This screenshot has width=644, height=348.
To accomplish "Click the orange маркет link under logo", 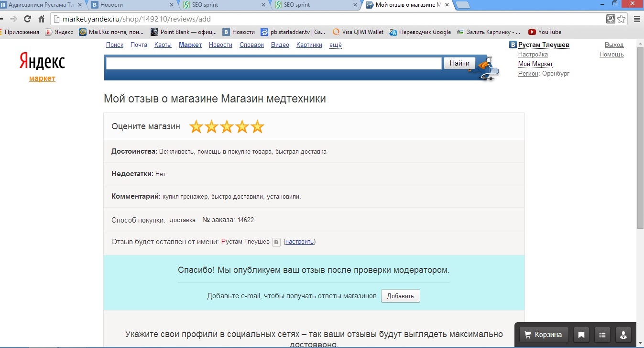I will pos(42,79).
